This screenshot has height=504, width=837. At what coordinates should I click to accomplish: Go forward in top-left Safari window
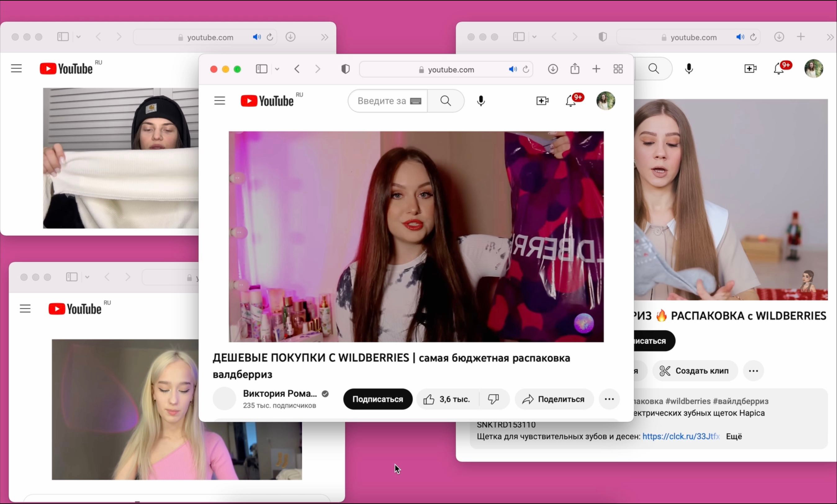pyautogui.click(x=119, y=37)
